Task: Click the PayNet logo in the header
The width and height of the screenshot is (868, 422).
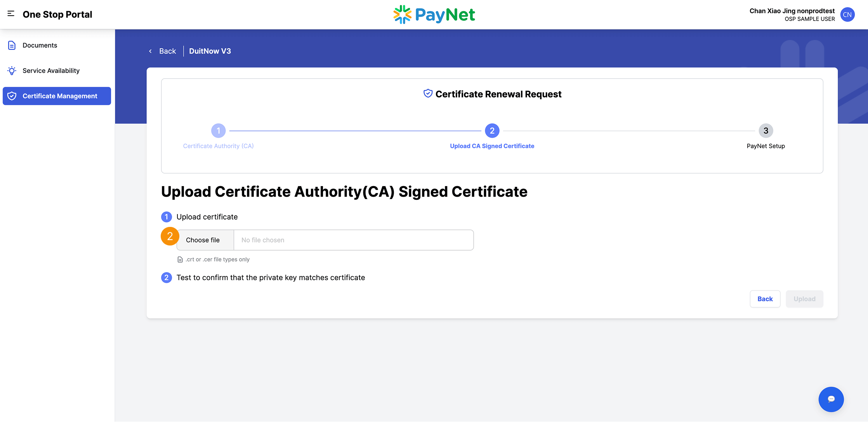Action: [x=434, y=14]
